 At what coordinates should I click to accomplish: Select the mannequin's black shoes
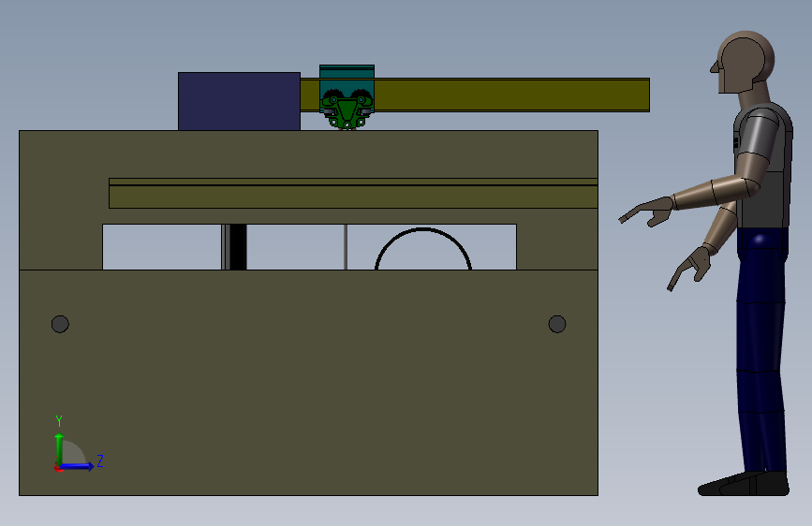coord(744,484)
